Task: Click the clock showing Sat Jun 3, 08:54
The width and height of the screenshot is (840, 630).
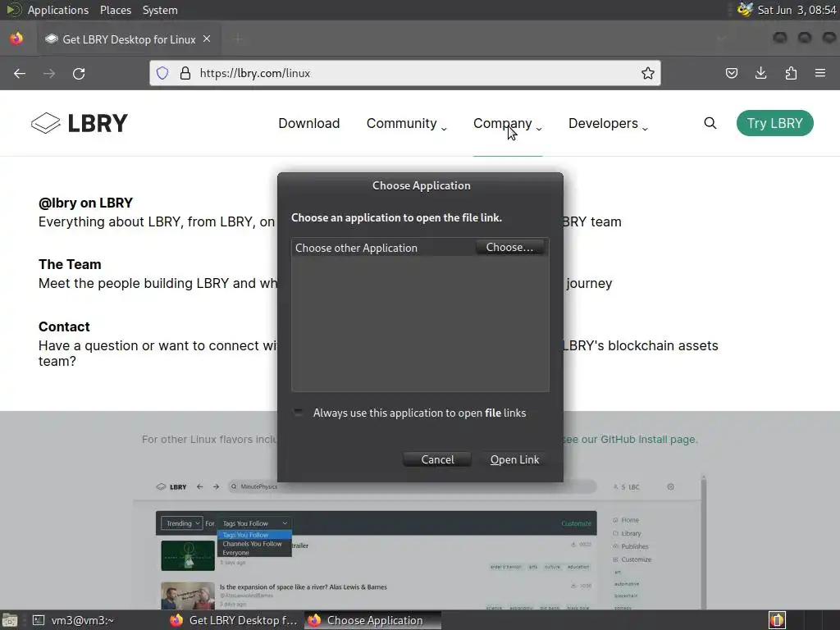Action: pyautogui.click(x=797, y=10)
